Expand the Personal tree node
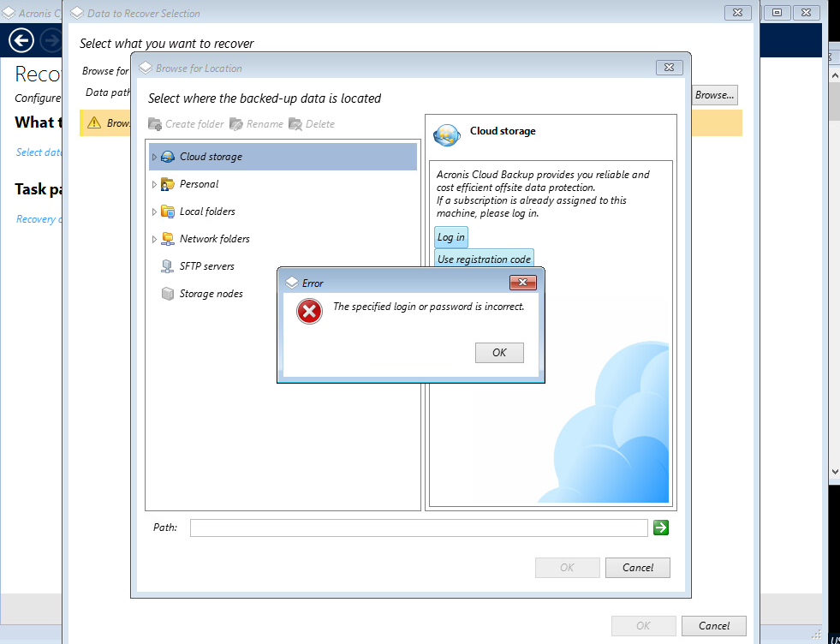This screenshot has height=644, width=840. (x=154, y=184)
